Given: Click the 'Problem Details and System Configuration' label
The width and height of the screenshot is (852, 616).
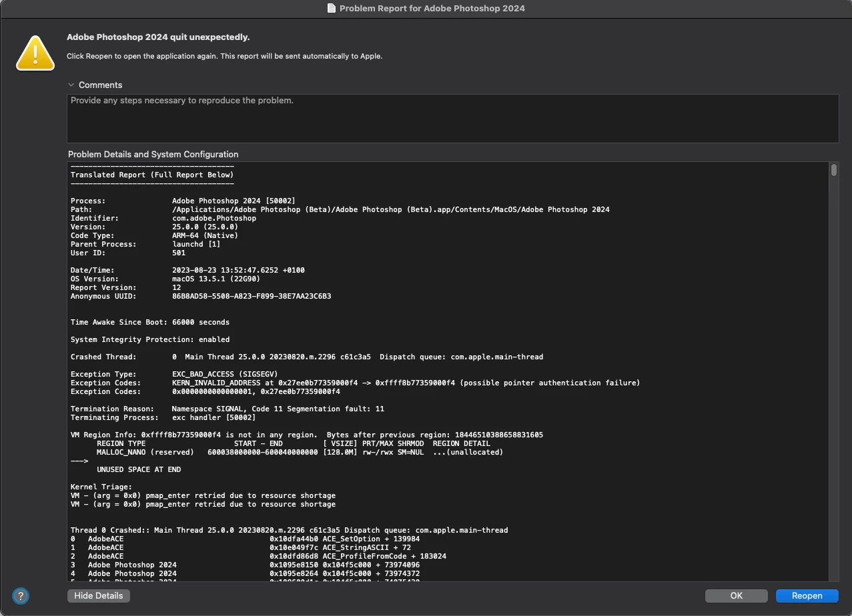Looking at the screenshot, I should pyautogui.click(x=153, y=154).
